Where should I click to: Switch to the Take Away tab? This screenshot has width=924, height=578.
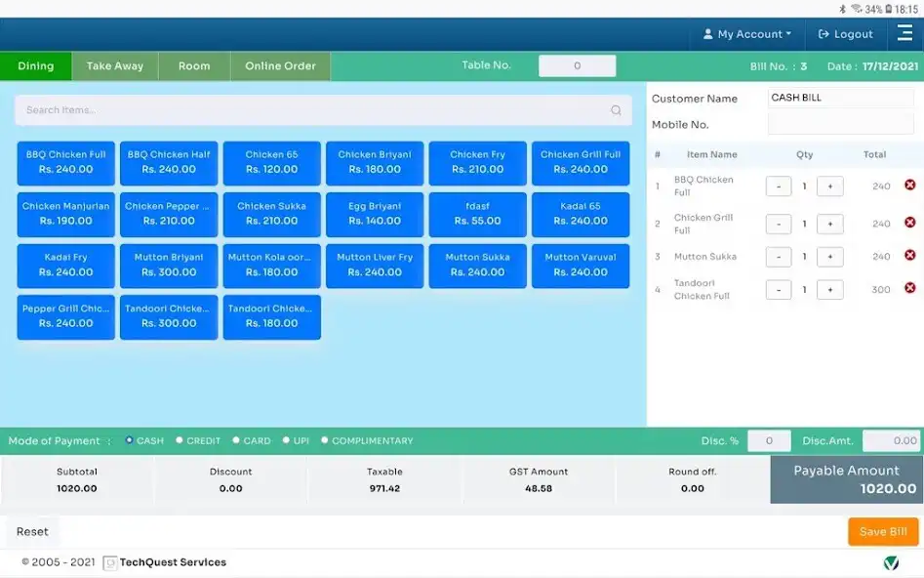click(x=115, y=66)
